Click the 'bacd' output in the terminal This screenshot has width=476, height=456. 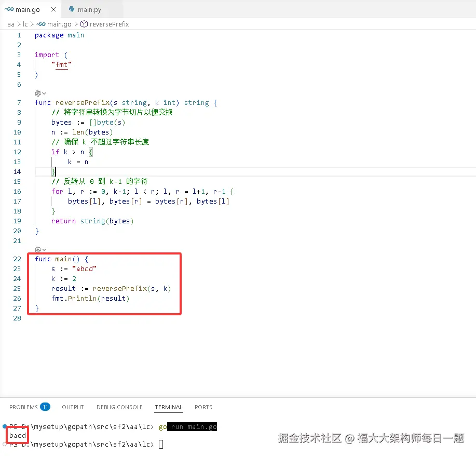(18, 436)
